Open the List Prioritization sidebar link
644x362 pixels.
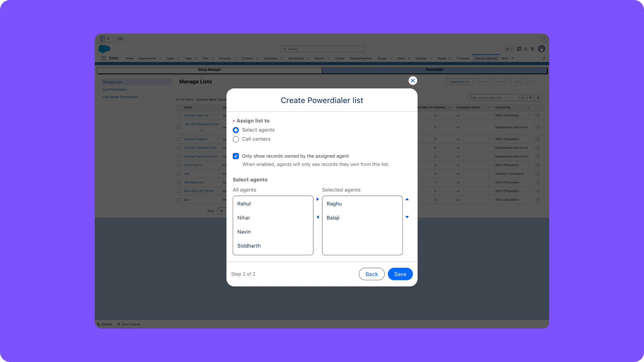115,89
